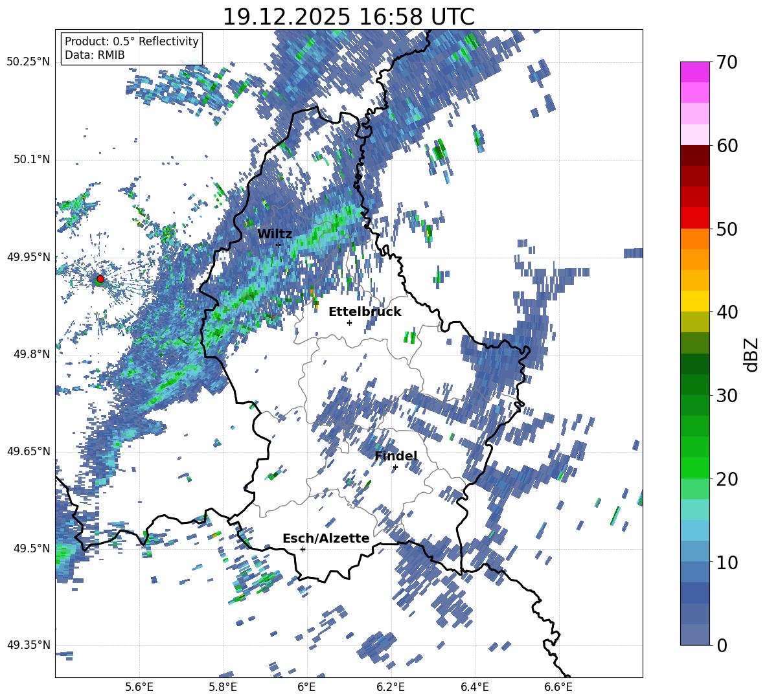Click the Findel text label

click(396, 456)
